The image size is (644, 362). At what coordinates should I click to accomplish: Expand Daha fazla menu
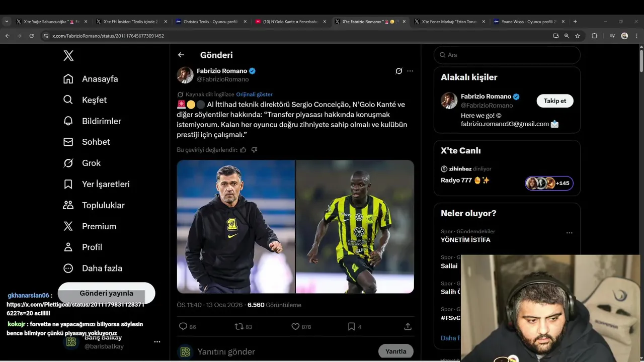[x=93, y=268]
